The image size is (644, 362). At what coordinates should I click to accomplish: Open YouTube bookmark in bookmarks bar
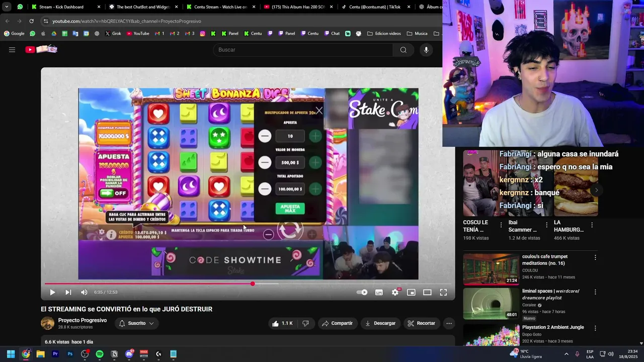click(138, 34)
